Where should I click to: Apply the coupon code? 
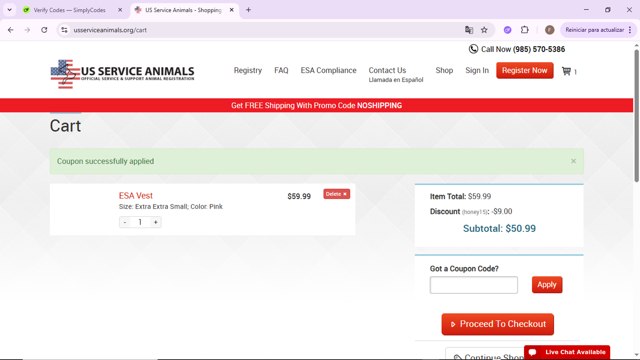pos(547,284)
